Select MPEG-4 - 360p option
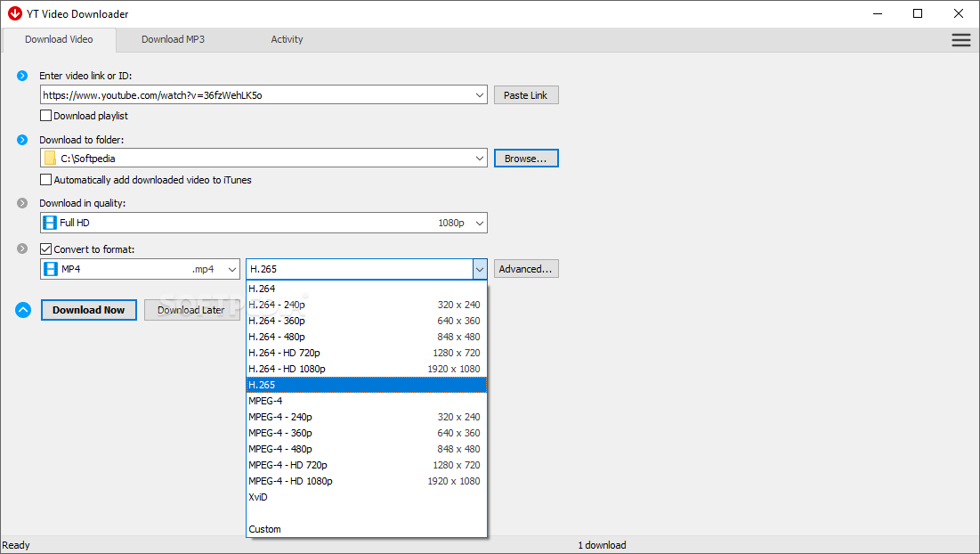This screenshot has height=554, width=980. [x=366, y=433]
